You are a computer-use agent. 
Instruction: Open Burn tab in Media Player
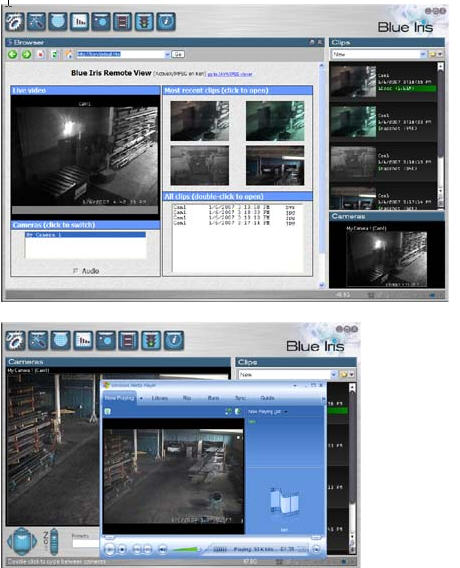[x=213, y=398]
